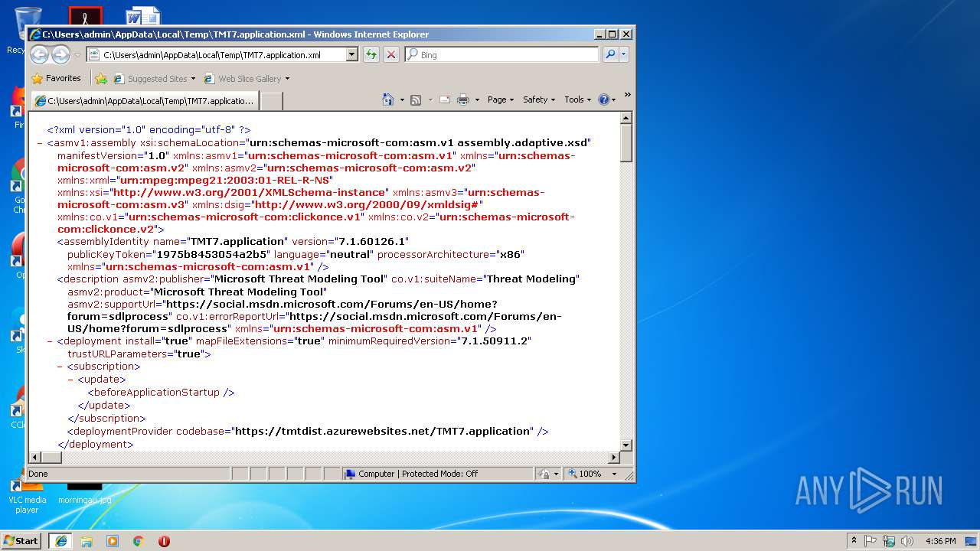Start a Bing search with the magnifier button

[610, 54]
